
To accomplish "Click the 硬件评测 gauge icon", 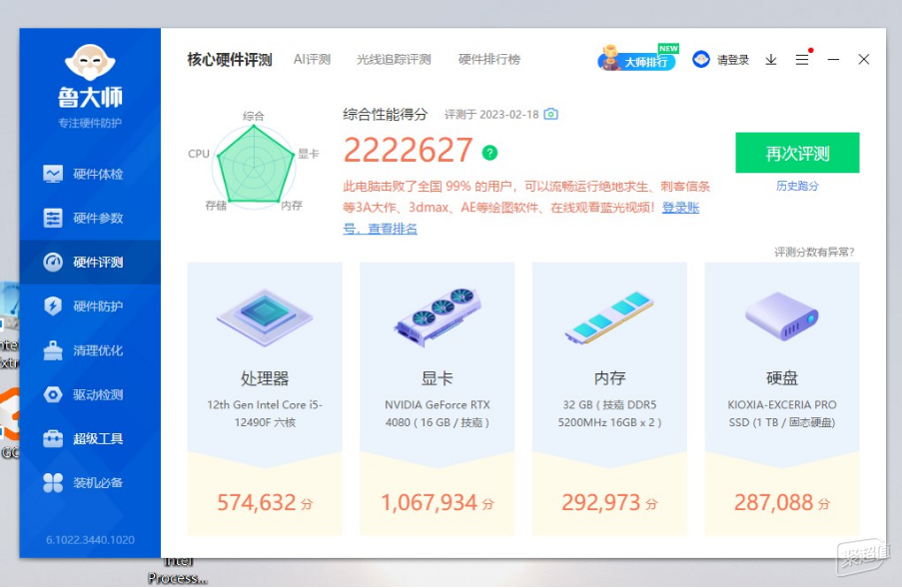I will [53, 263].
